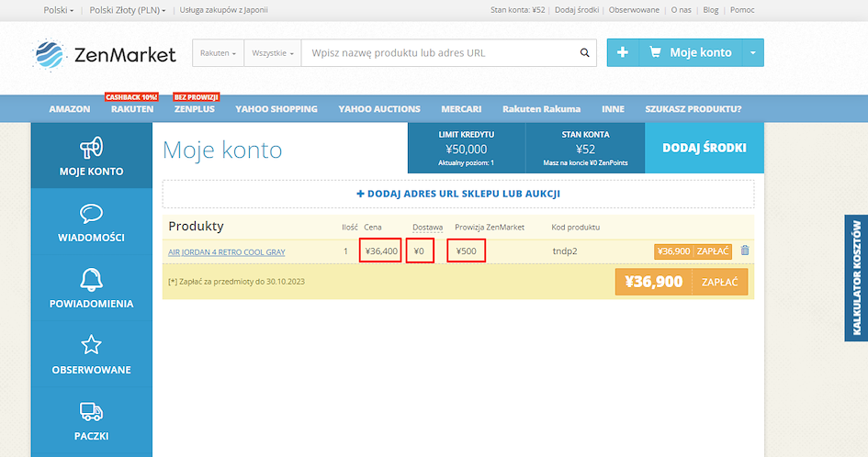Expand the Moje konto dropdown arrow
This screenshot has width=868, height=457.
[753, 52]
